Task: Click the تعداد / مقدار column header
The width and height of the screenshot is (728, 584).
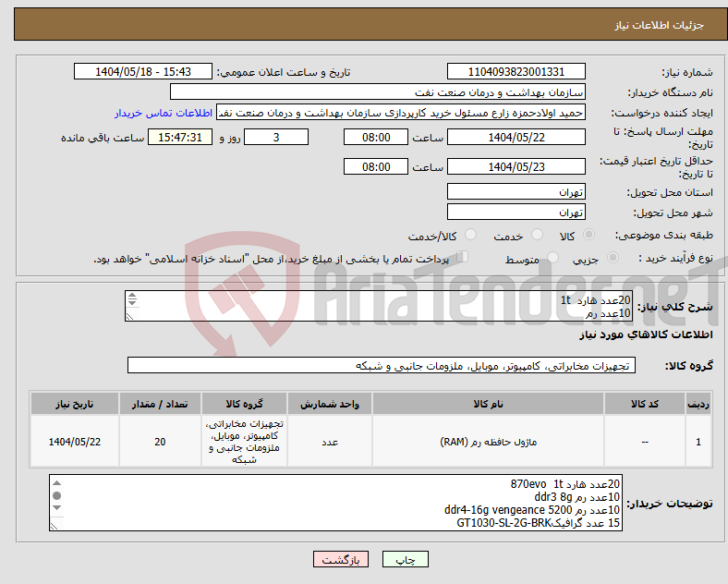Action: tap(160, 404)
